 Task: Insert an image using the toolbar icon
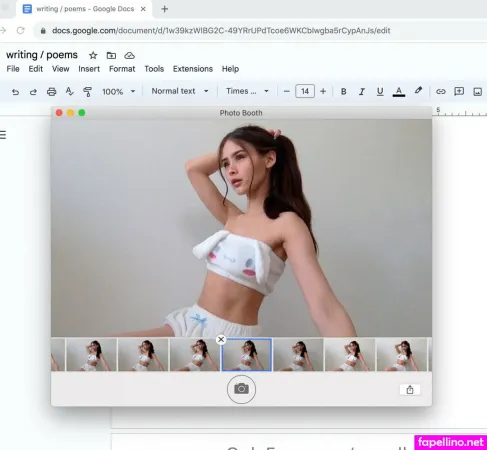478,92
